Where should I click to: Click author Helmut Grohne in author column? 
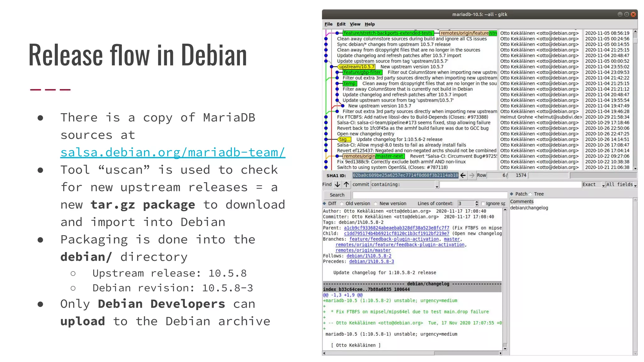pyautogui.click(x=541, y=117)
